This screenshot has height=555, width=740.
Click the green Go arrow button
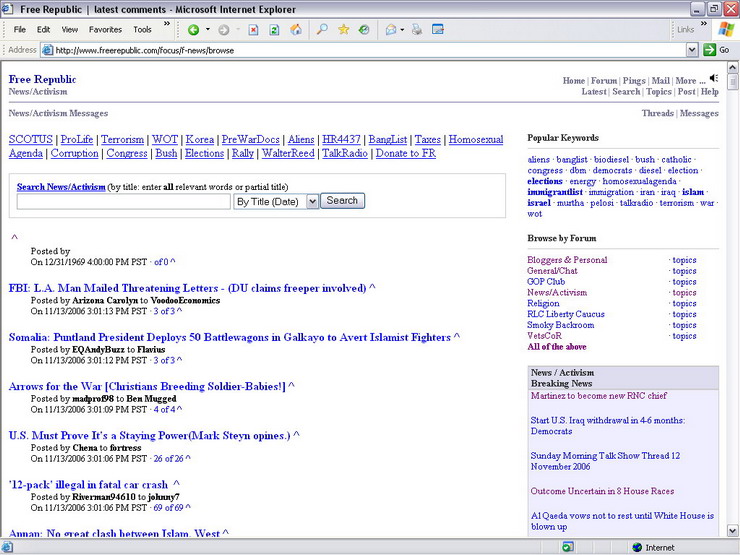(x=709, y=50)
